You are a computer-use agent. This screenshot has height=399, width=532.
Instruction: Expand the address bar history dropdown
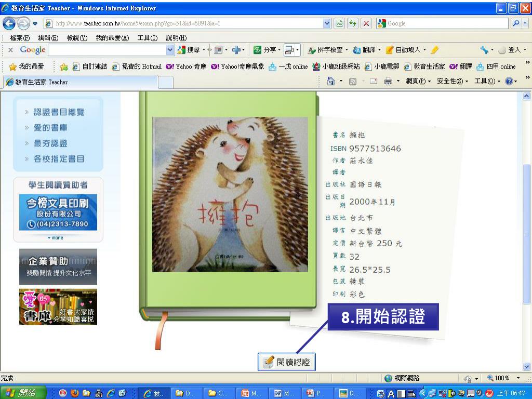(x=327, y=23)
